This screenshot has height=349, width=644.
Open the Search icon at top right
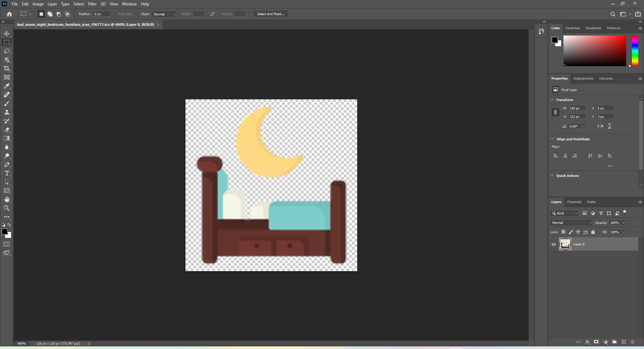click(612, 14)
